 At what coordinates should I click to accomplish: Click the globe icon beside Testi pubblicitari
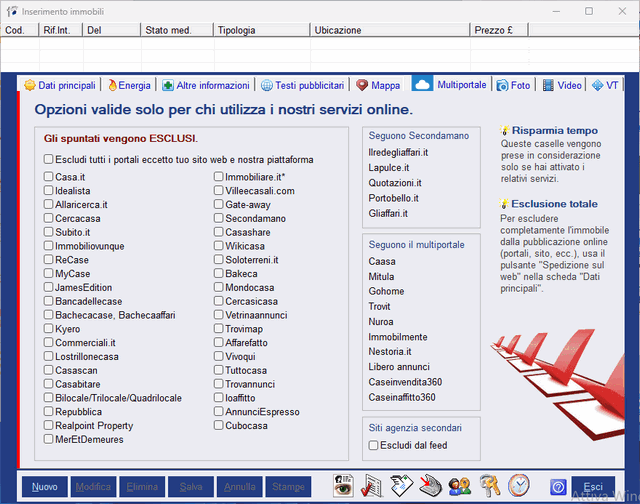pyautogui.click(x=267, y=85)
